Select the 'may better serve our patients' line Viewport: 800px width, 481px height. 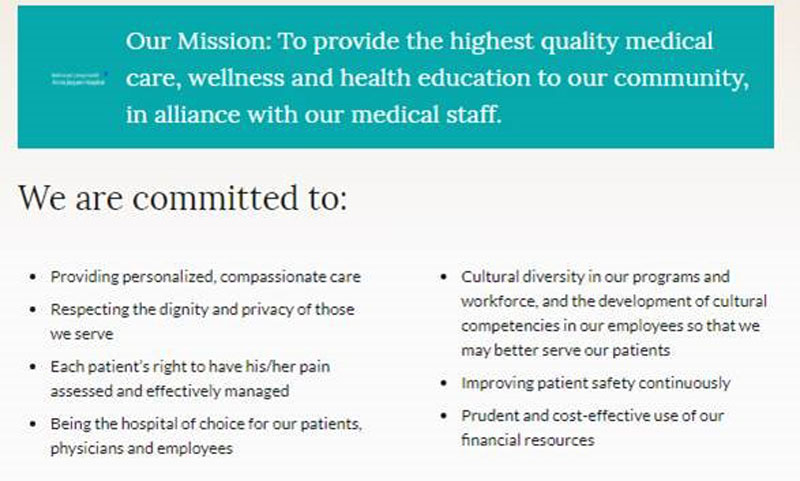pyautogui.click(x=565, y=351)
